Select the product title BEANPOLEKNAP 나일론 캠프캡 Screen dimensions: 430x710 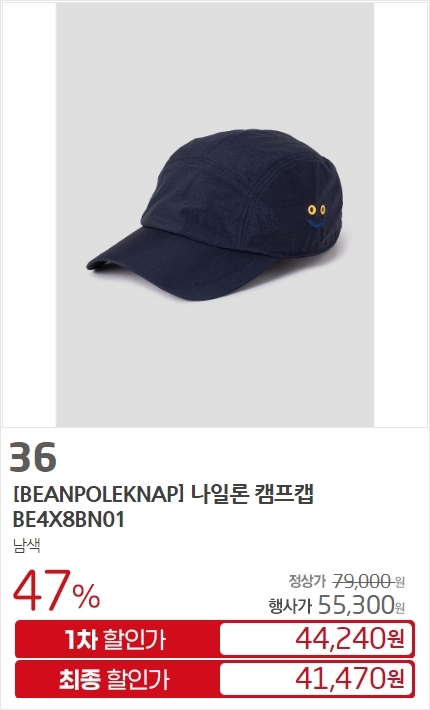point(164,494)
